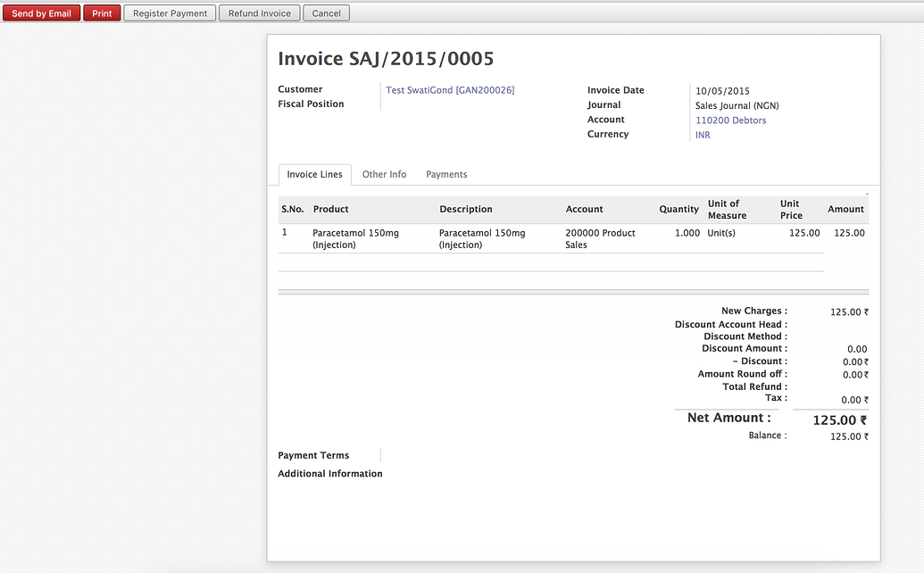
Task: Click the Send by Email button
Action: (41, 13)
